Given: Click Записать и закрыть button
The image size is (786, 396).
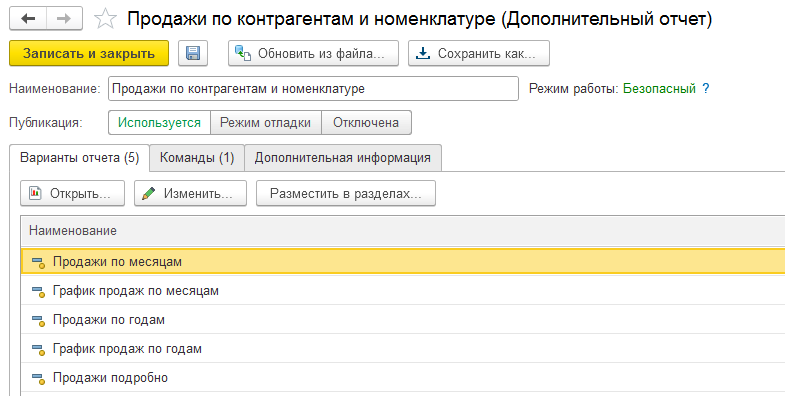Looking at the screenshot, I should point(89,53).
